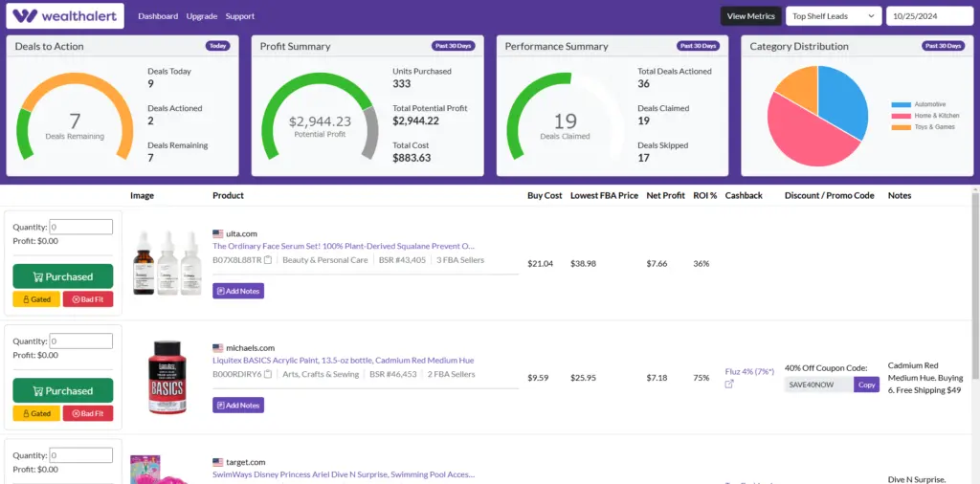
Task: Mark Liquitex paint deal as Bad Fit
Action: (x=88, y=413)
